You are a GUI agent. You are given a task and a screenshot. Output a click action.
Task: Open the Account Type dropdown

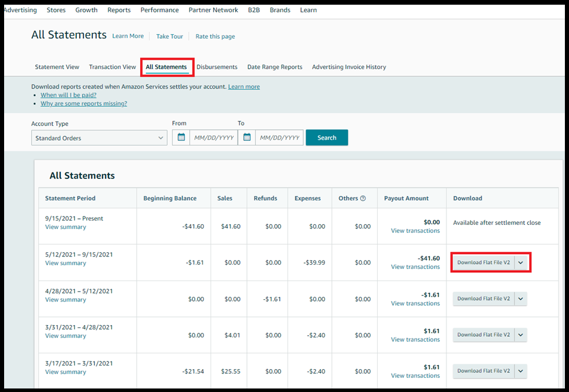[x=99, y=138]
